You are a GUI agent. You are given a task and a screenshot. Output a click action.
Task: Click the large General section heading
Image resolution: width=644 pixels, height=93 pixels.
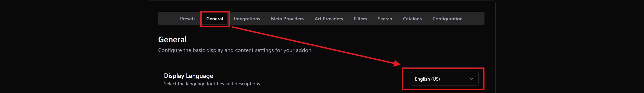(172, 39)
